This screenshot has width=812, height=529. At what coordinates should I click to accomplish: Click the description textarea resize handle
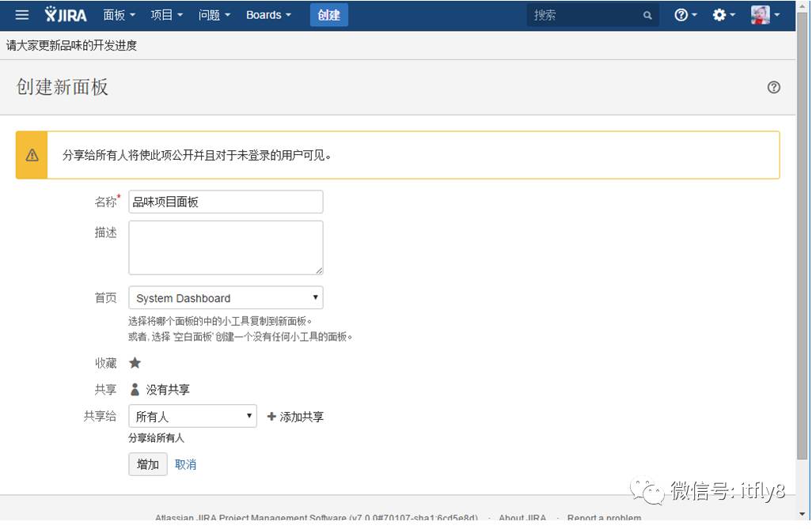tap(319, 270)
